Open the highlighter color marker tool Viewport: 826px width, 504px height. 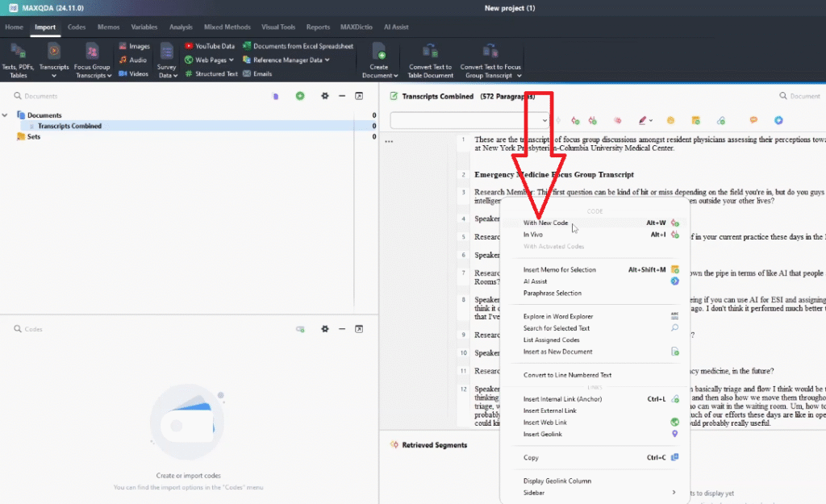[x=643, y=120]
